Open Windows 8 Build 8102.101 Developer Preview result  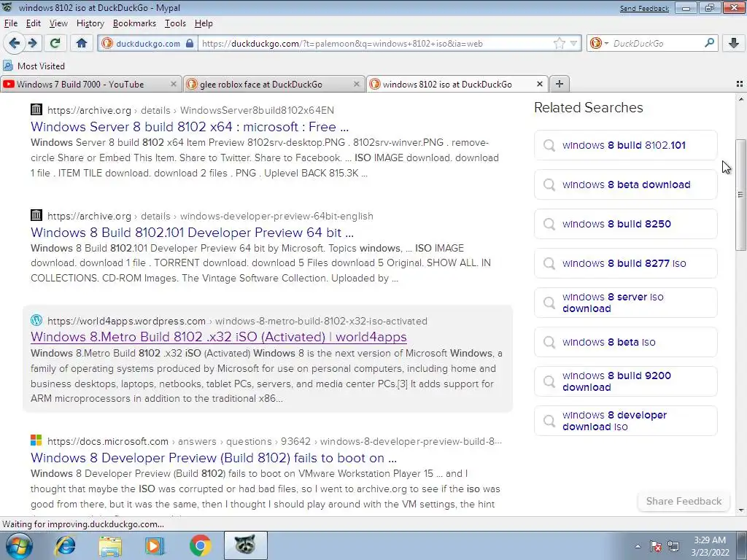(x=192, y=233)
